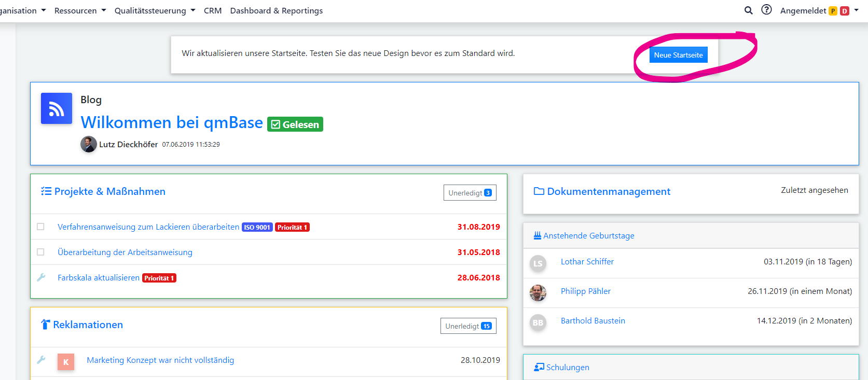868x380 pixels.
Task: Click the Blog section label
Action: click(x=91, y=100)
